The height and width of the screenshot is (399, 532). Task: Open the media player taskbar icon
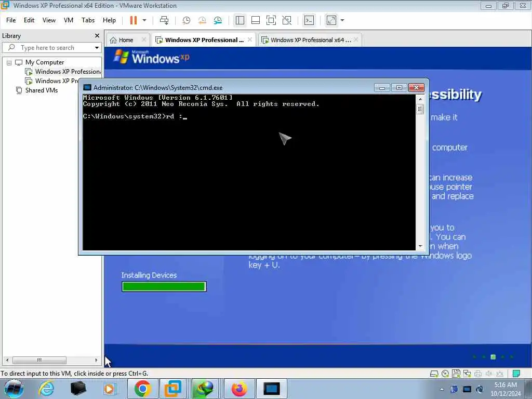[x=109, y=389]
